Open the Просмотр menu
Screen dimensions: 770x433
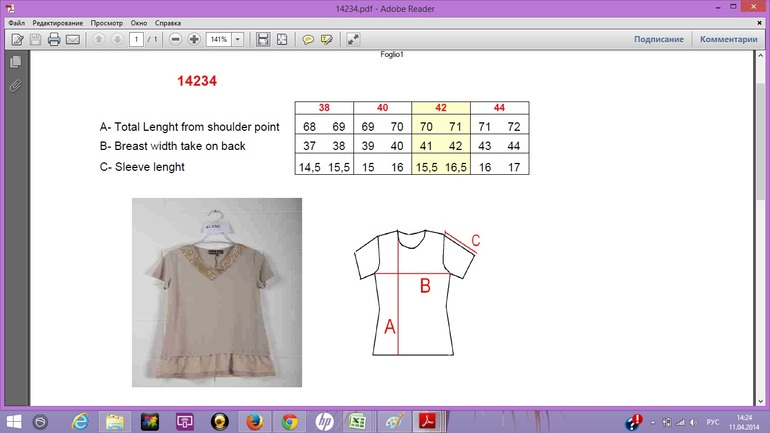[x=107, y=23]
